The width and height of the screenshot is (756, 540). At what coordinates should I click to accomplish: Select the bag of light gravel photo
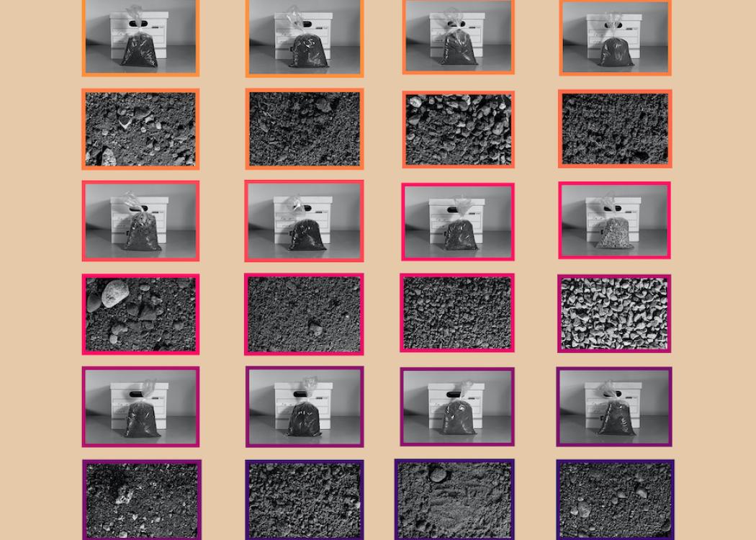(x=615, y=220)
